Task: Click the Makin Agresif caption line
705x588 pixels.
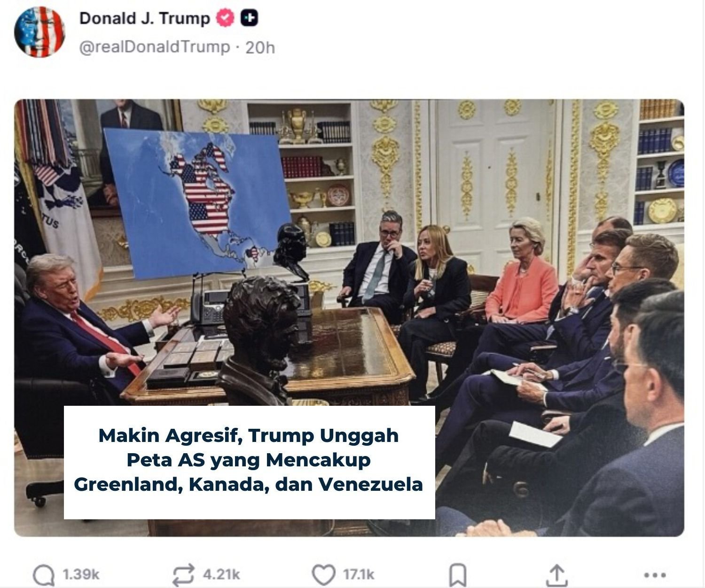Action: [249, 435]
